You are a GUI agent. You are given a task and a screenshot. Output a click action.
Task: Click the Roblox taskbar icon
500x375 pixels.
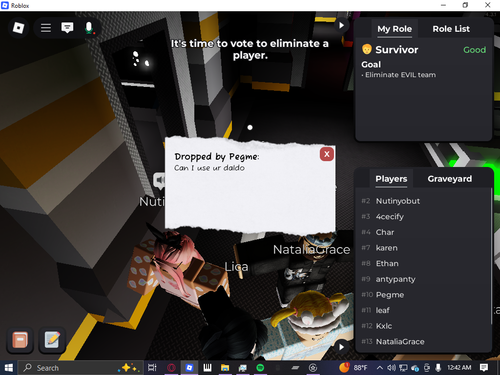point(189,368)
